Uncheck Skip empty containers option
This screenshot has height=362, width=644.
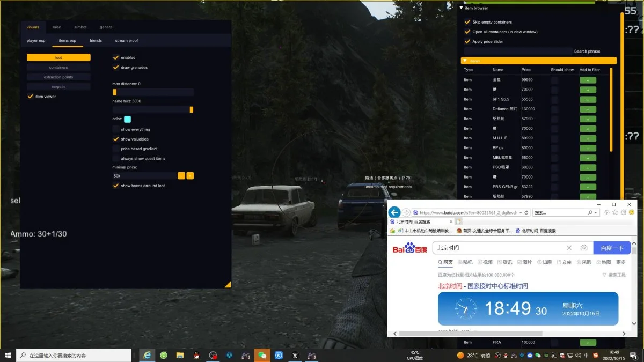click(x=467, y=22)
